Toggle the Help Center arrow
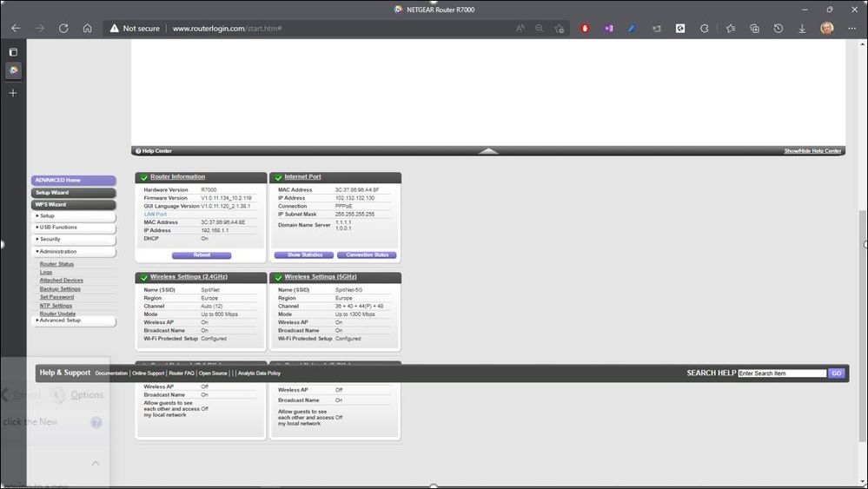 [487, 150]
